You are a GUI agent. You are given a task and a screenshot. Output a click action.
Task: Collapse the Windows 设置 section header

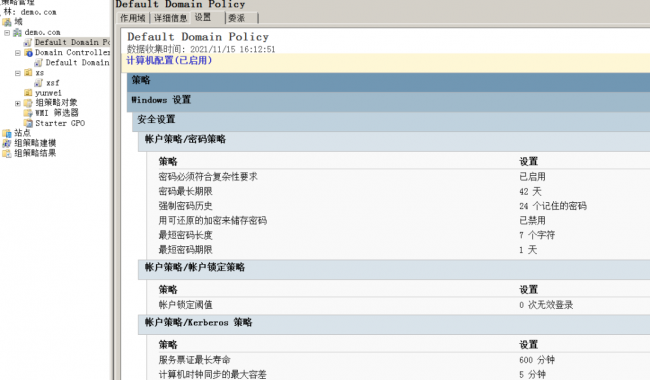tap(388, 101)
